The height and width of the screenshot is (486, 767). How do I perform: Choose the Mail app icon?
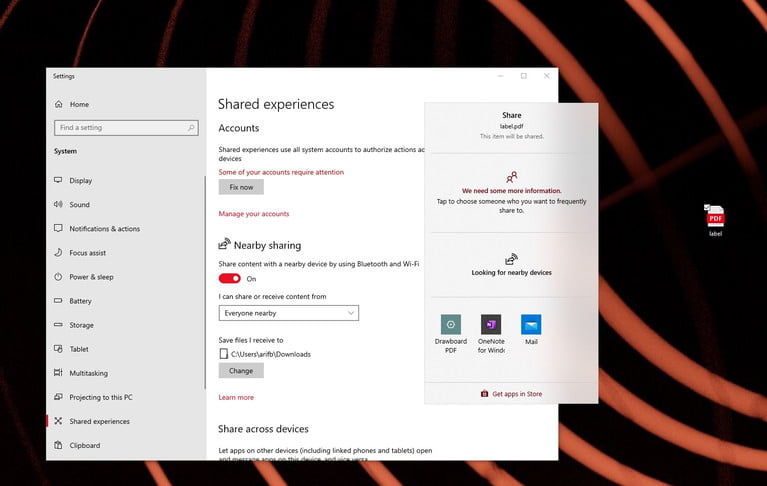pyautogui.click(x=531, y=325)
